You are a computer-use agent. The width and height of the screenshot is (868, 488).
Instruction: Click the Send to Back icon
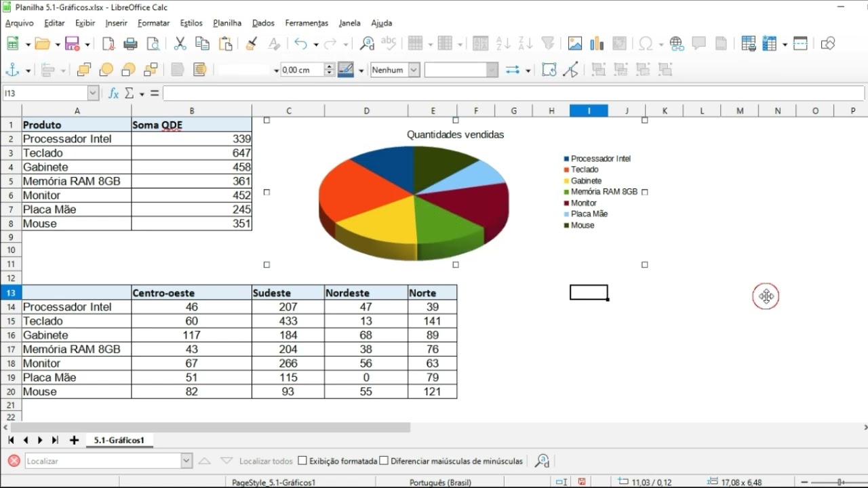pyautogui.click(x=151, y=70)
